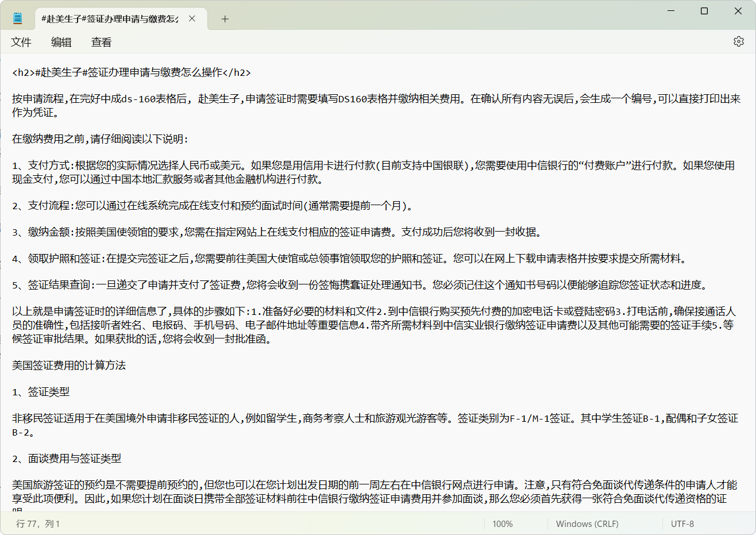Click the line starting 4、领取护照和签证
The height and width of the screenshot is (535, 756).
349,259
